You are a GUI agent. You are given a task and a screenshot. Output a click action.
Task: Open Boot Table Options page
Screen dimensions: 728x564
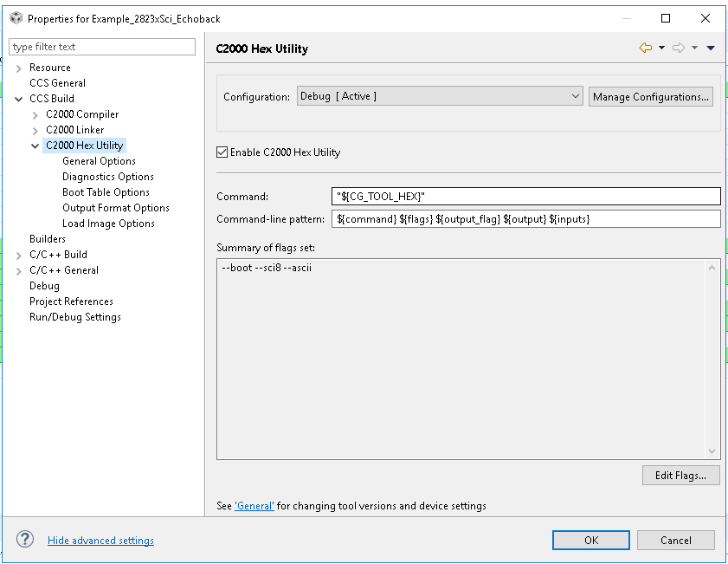pyautogui.click(x=106, y=191)
